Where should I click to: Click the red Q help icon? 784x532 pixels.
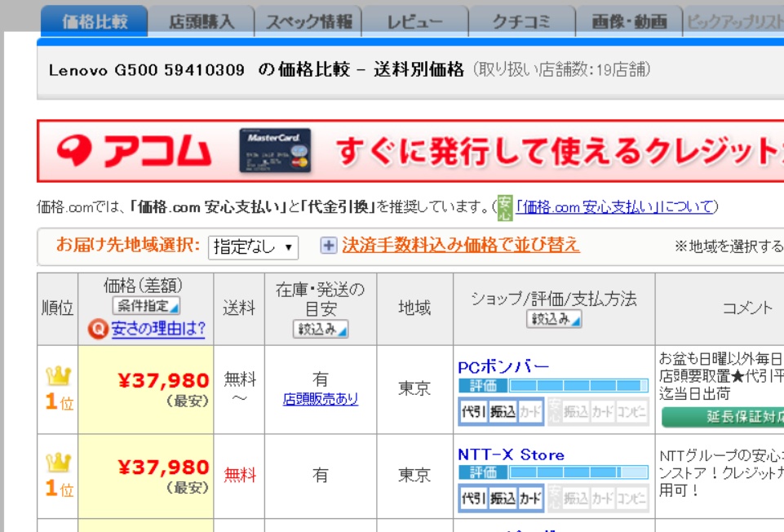click(x=98, y=329)
